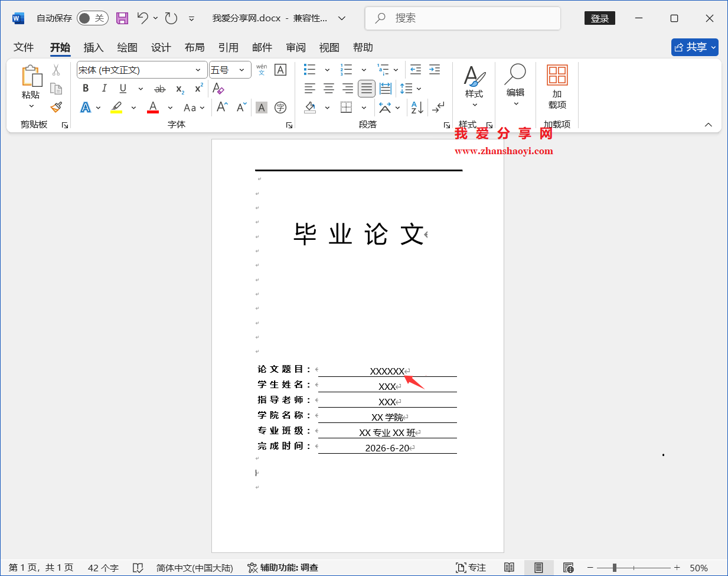The image size is (728, 576).
Task: Click enclosed character icon
Action: 280,107
